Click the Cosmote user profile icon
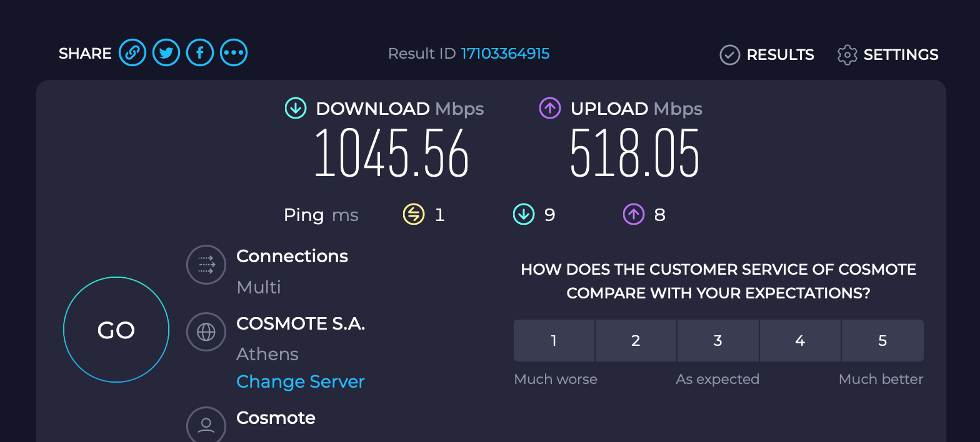The height and width of the screenshot is (442, 980). tap(206, 426)
